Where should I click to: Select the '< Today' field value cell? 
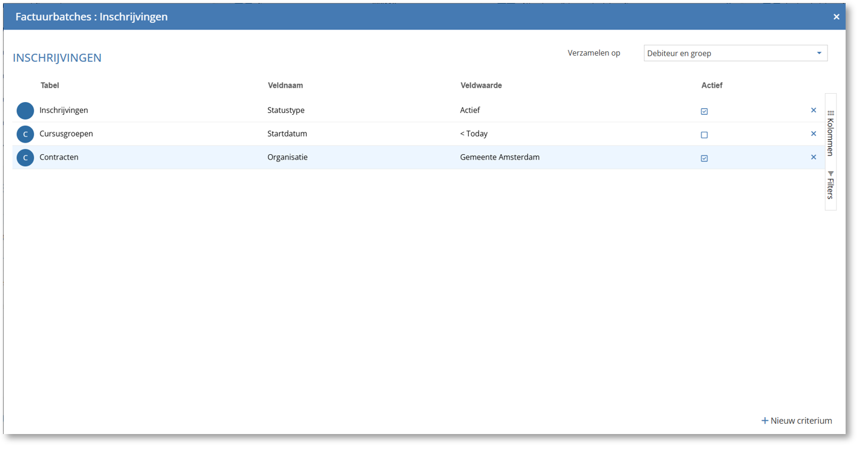click(474, 134)
